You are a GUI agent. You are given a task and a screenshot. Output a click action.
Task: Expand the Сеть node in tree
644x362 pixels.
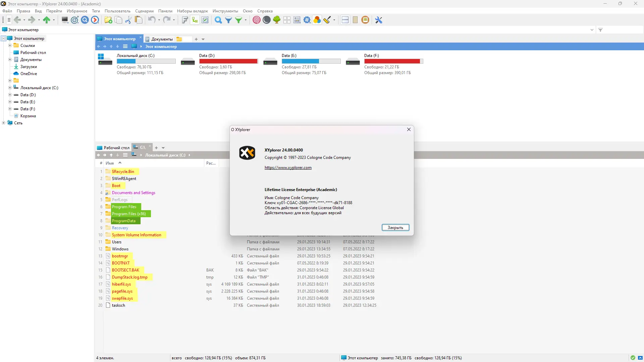(x=4, y=123)
